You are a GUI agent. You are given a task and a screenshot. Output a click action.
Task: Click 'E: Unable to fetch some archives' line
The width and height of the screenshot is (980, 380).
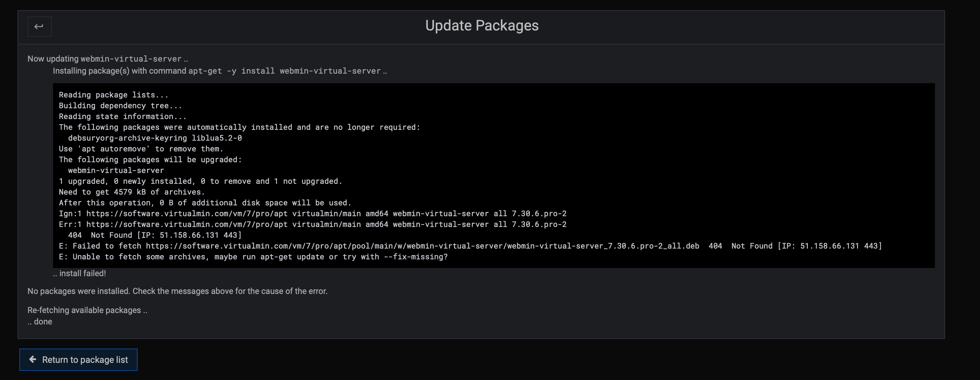tap(253, 257)
